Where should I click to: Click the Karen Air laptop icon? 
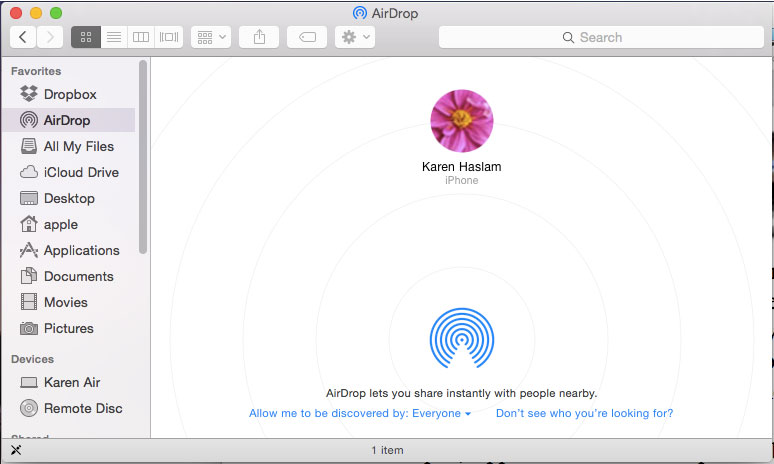pyautogui.click(x=29, y=383)
